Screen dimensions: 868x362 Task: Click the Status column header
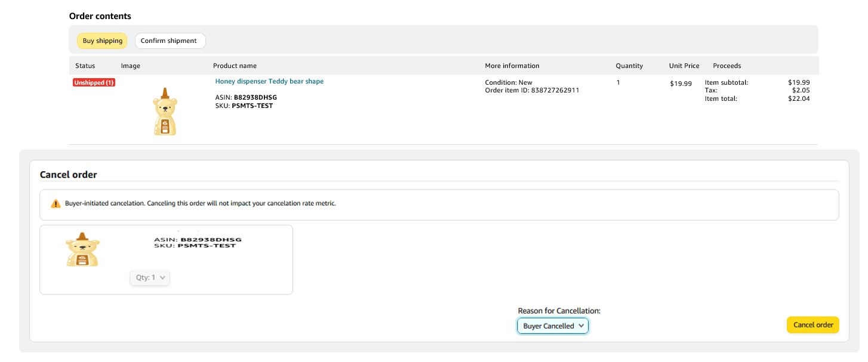point(85,66)
